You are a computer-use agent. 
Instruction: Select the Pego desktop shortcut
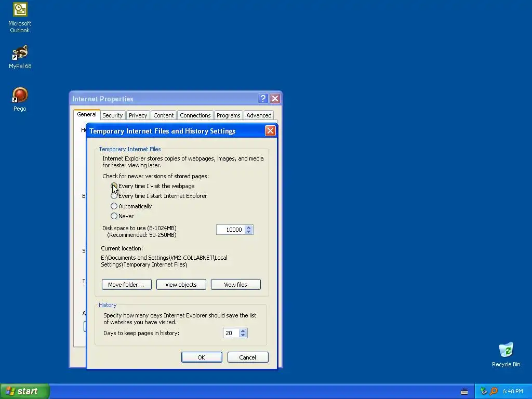click(20, 99)
